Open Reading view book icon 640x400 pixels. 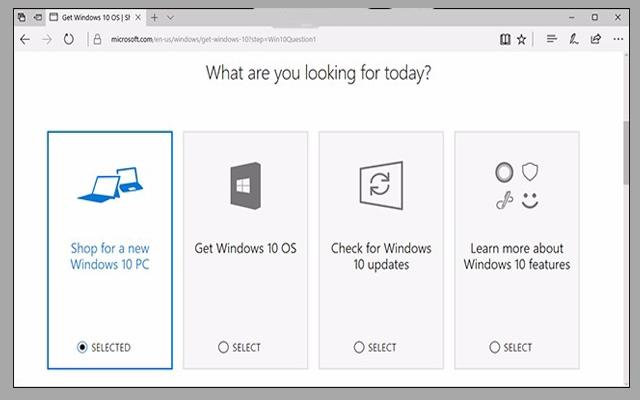point(505,39)
